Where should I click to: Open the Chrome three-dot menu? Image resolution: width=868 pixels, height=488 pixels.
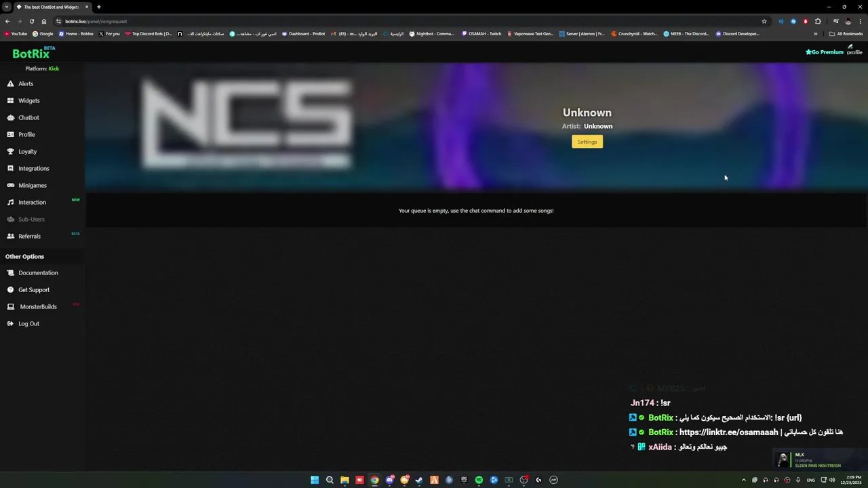point(860,21)
